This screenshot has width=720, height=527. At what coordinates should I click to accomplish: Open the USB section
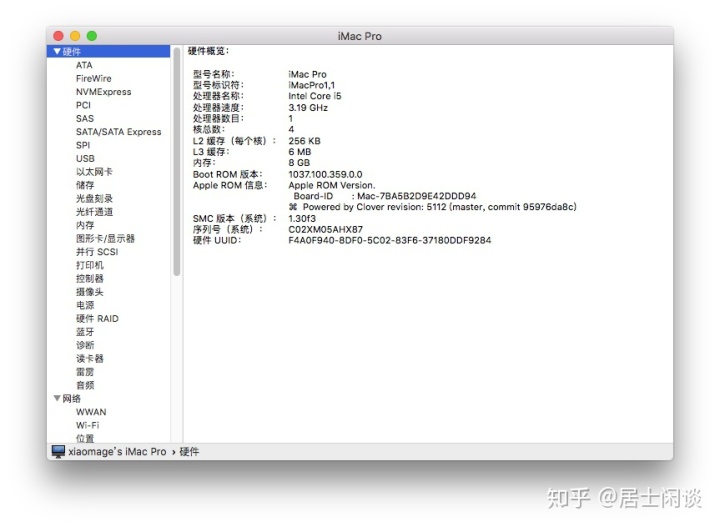point(85,158)
